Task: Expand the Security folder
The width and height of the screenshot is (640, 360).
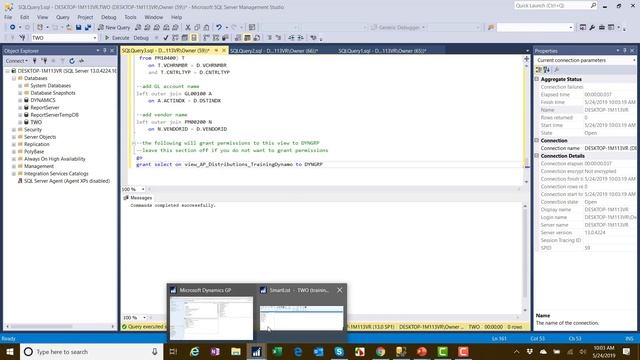Action: coord(14,130)
